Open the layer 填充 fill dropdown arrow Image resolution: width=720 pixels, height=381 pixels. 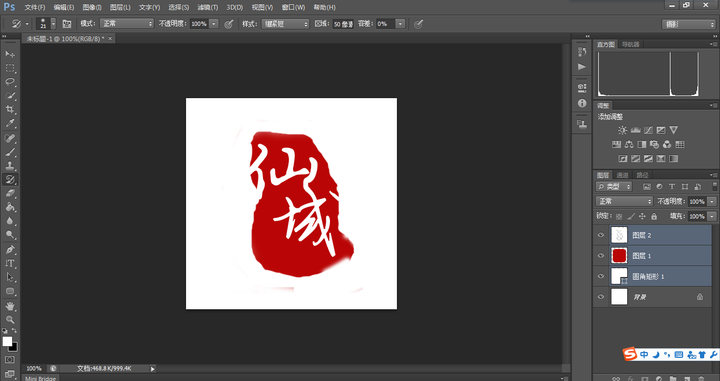(x=712, y=216)
